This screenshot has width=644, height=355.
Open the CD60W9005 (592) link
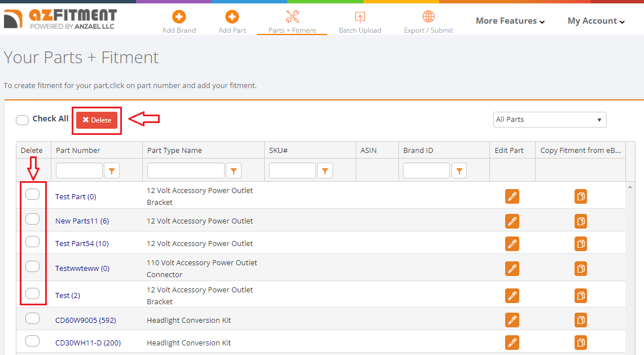coord(86,321)
